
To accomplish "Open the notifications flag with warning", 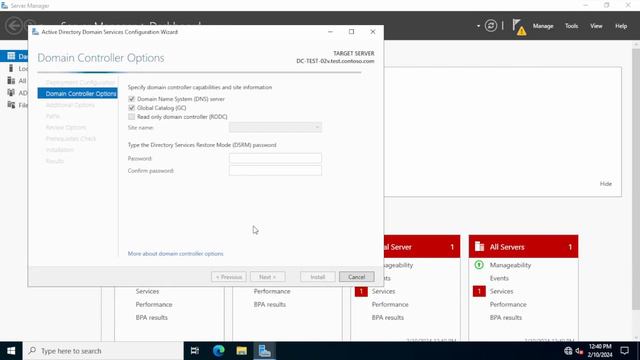I will coord(519,27).
